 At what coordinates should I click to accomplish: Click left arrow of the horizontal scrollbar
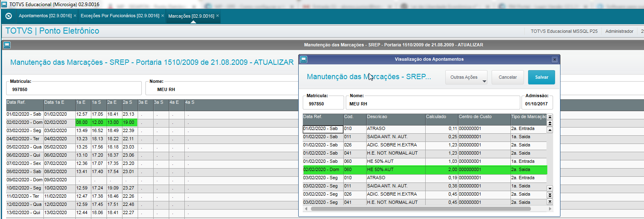[x=306, y=209]
